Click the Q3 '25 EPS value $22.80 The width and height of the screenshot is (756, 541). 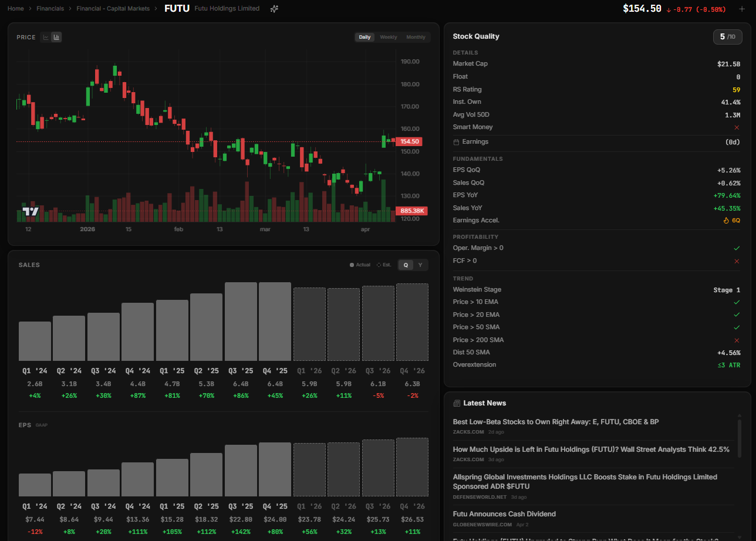click(241, 519)
